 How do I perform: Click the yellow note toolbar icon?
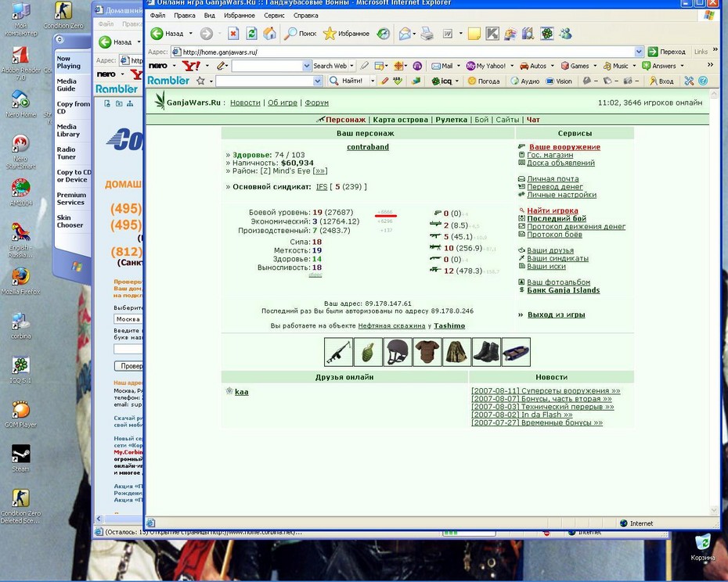point(474,34)
